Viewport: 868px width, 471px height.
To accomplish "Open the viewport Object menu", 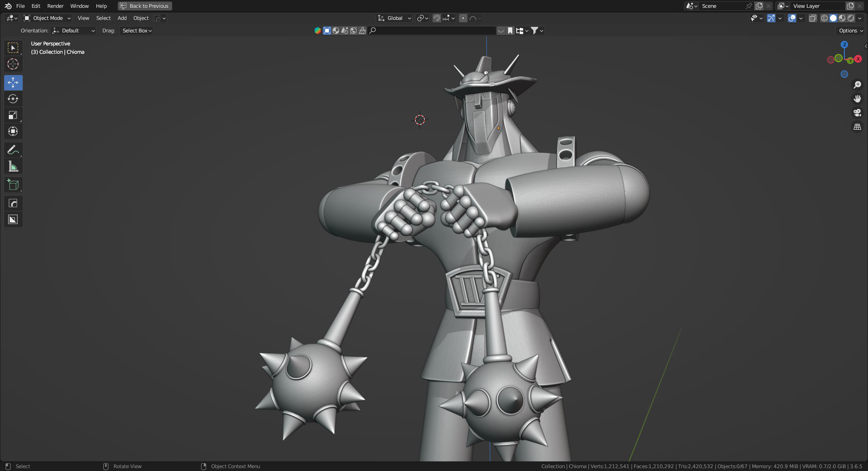I will coord(141,18).
